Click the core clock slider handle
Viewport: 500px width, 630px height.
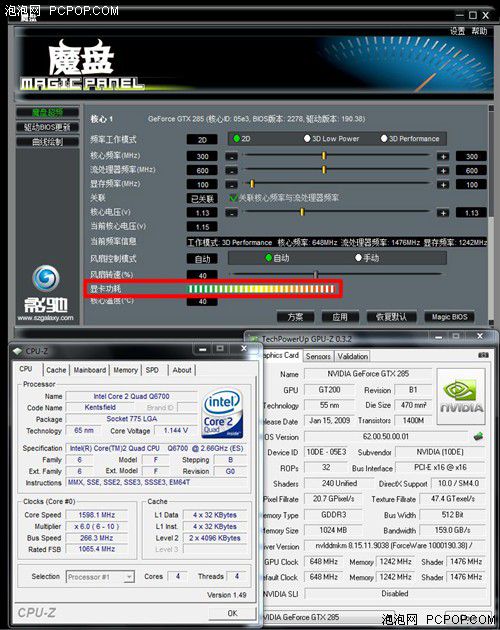(324, 156)
